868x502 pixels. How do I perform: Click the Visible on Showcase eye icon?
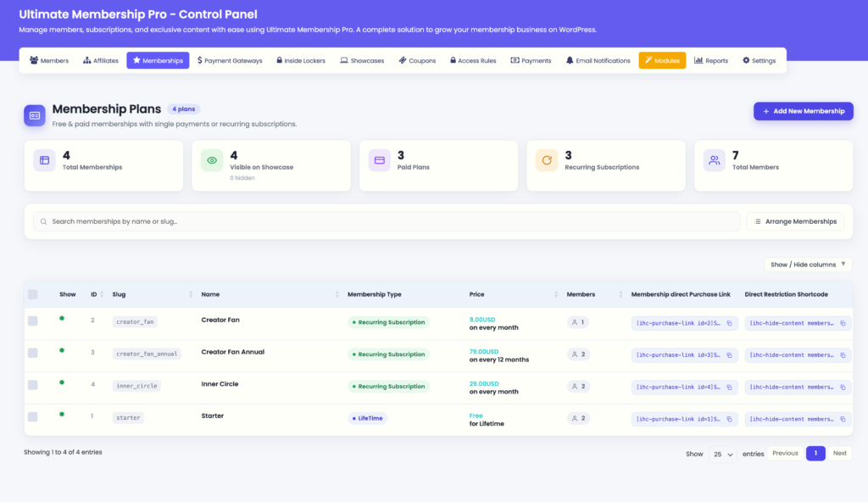(211, 160)
